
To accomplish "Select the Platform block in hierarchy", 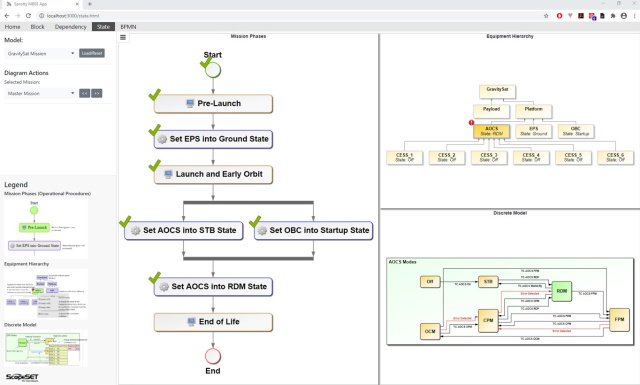I will point(533,111).
